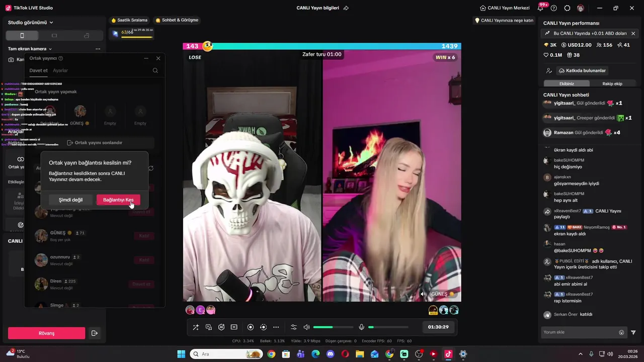Image resolution: width=644 pixels, height=362 pixels.
Task: Open File Explorer from the taskbar
Action: [360, 354]
